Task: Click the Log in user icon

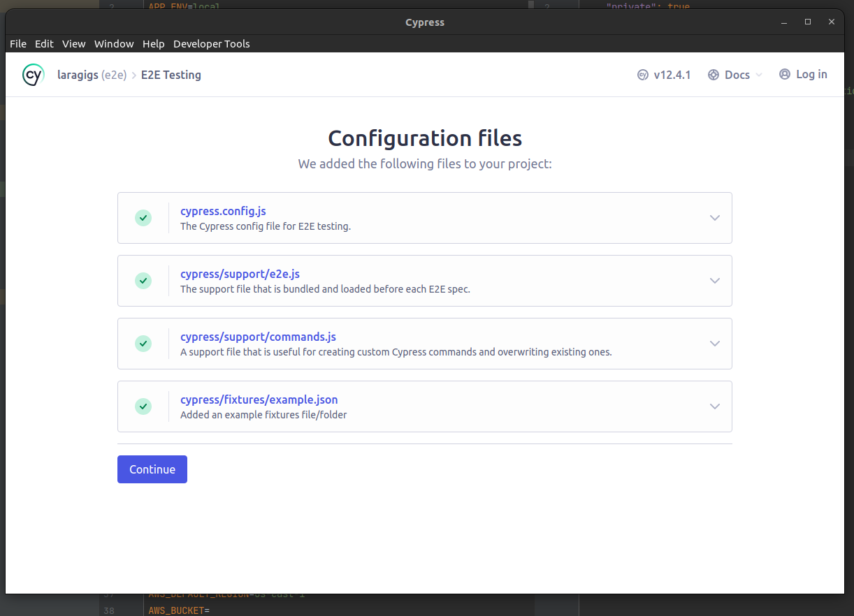Action: pos(785,74)
